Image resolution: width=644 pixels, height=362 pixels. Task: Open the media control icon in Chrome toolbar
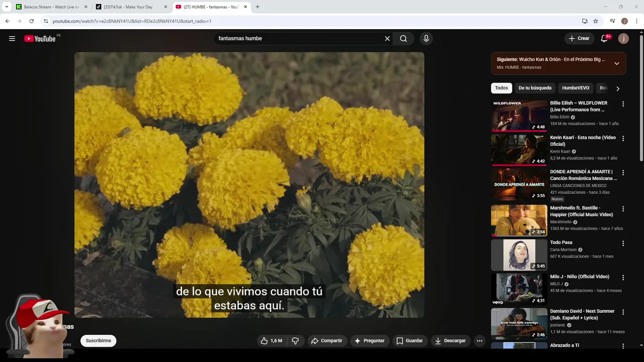click(612, 21)
